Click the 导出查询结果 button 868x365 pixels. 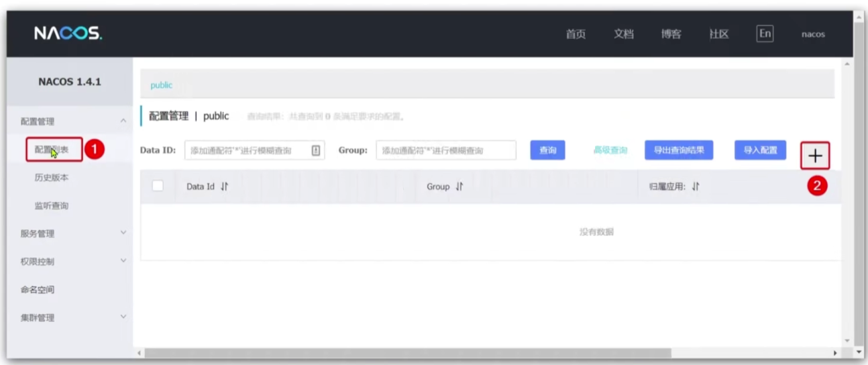(679, 150)
